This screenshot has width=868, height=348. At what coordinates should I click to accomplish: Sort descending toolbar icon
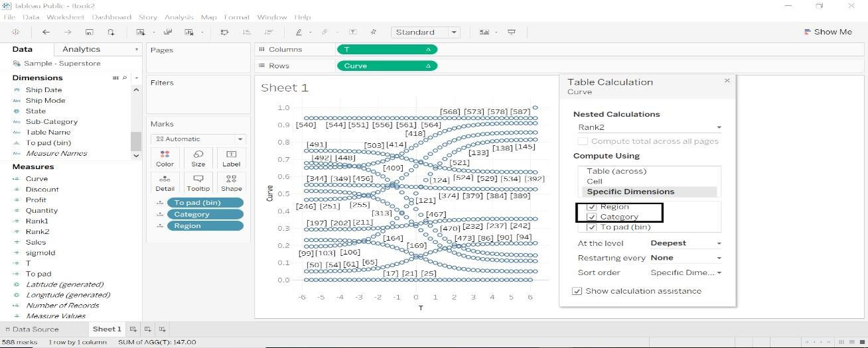pyautogui.click(x=268, y=32)
